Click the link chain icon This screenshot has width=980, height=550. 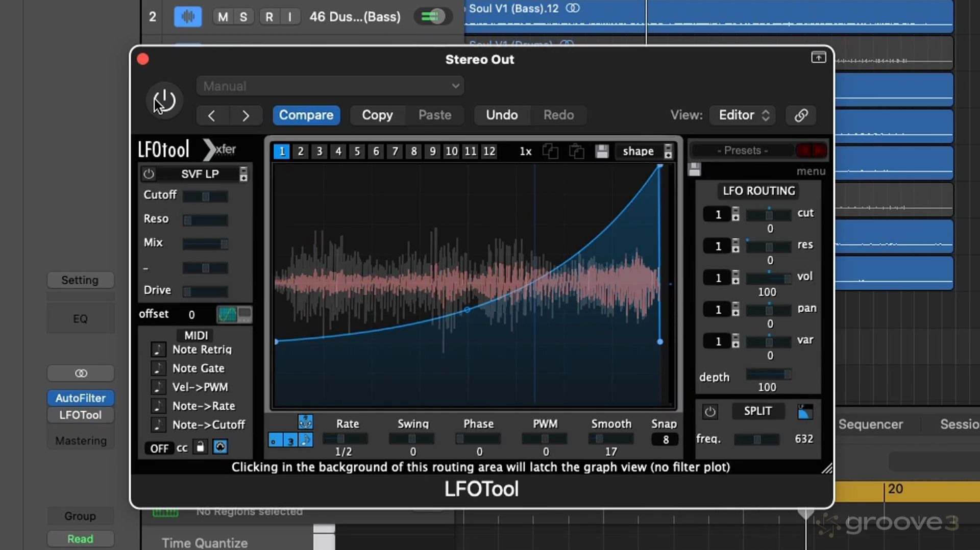pyautogui.click(x=801, y=115)
